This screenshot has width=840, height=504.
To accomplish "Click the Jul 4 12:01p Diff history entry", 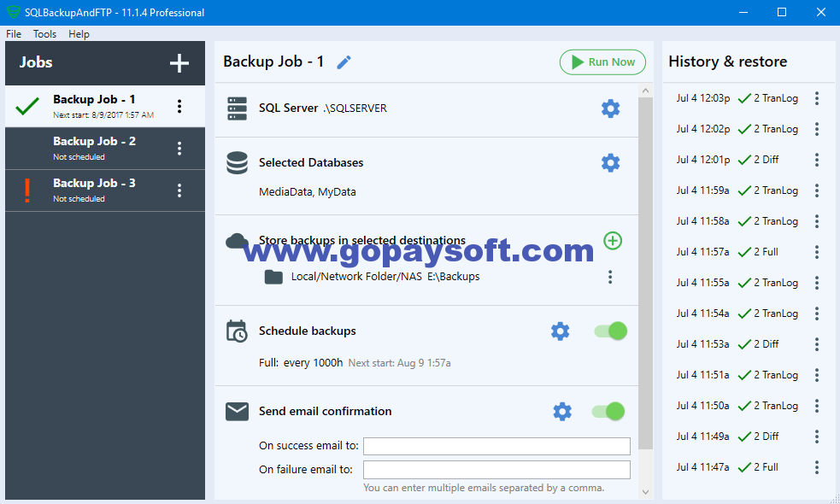I will 727,160.
